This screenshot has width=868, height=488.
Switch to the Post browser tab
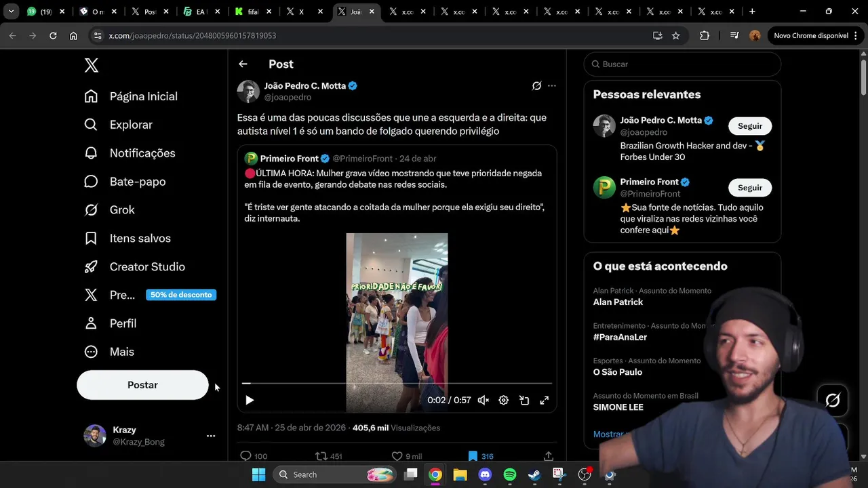click(150, 12)
